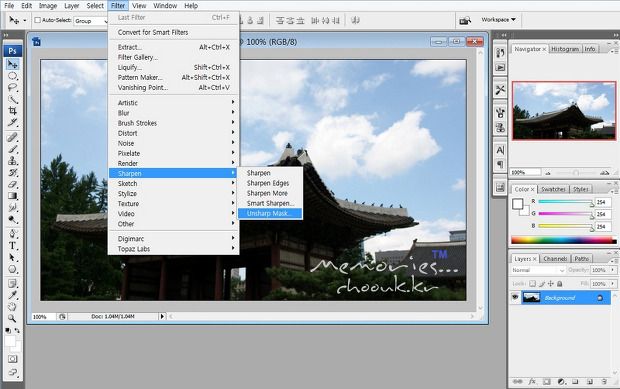Select the Hand tool
This screenshot has width=620, height=389.
pyautogui.click(x=13, y=306)
